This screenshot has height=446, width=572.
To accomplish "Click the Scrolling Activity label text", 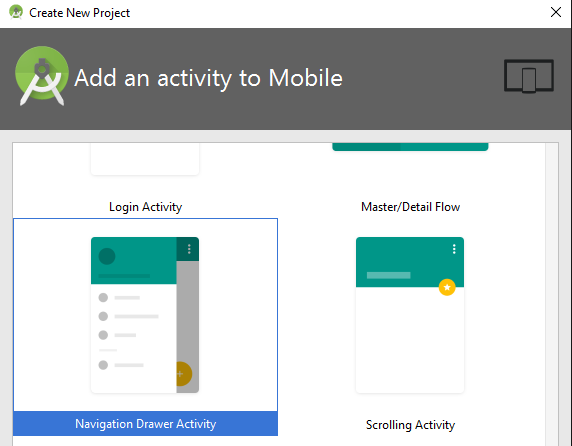I will coord(410,425).
